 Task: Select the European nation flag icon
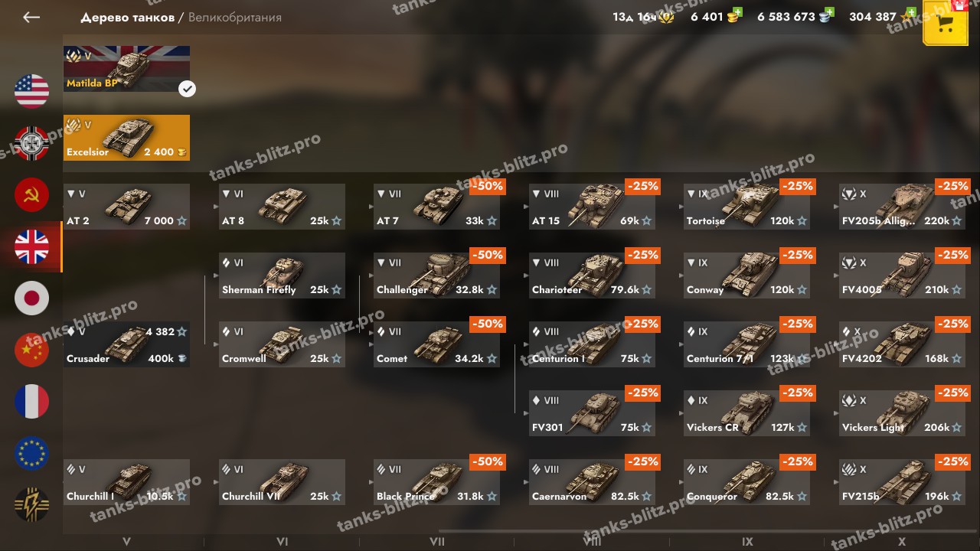click(x=31, y=453)
